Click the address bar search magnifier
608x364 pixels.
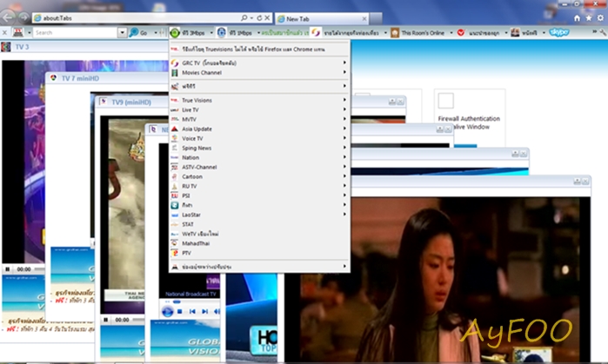(x=244, y=18)
